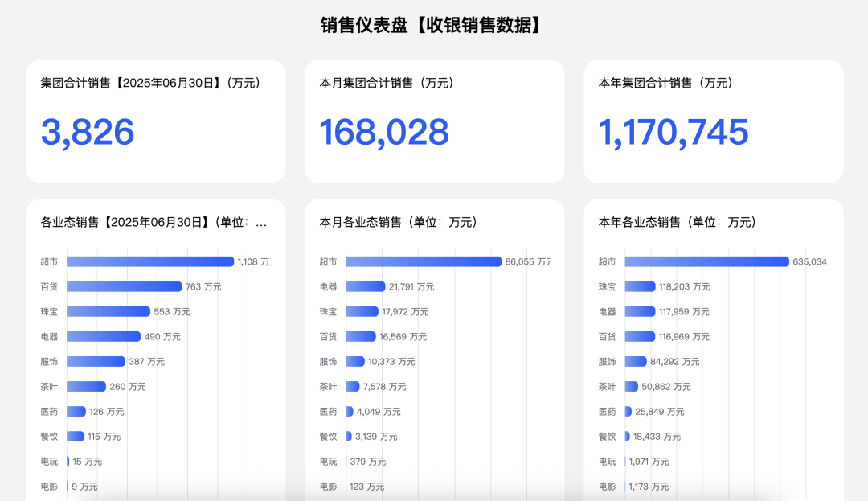Click the 本年各业态销售 chart title
The height and width of the screenshot is (501, 868).
pos(677,222)
